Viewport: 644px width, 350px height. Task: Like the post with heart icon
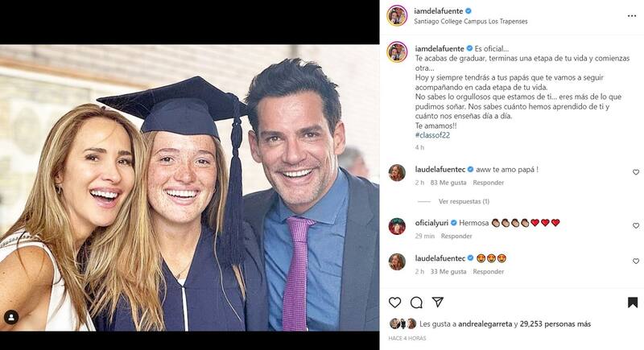[395, 303]
